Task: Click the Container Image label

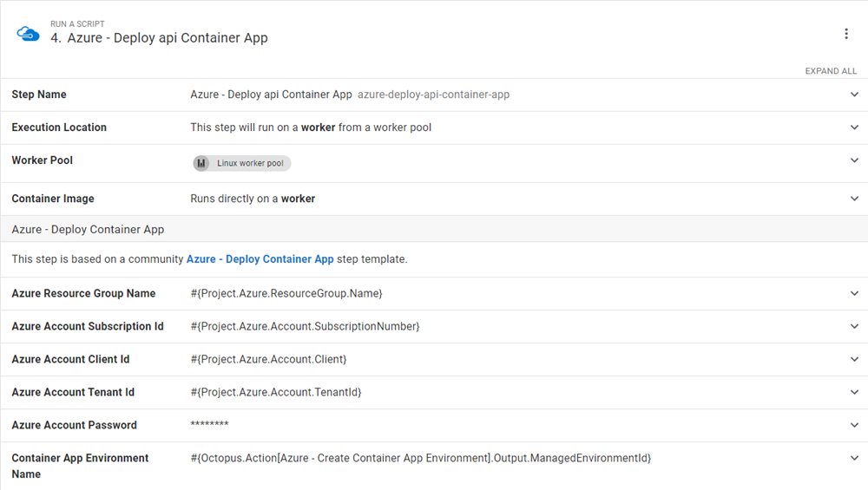Action: click(x=53, y=199)
